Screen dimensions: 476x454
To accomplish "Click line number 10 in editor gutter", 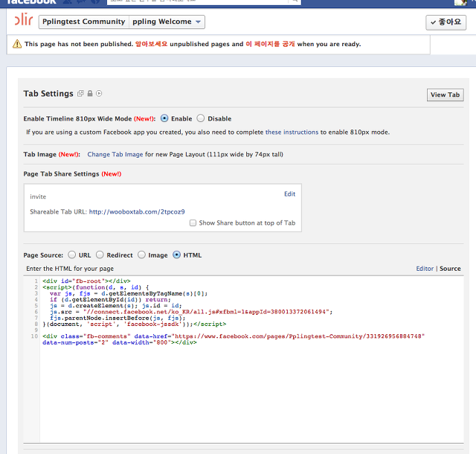I will (x=34, y=336).
